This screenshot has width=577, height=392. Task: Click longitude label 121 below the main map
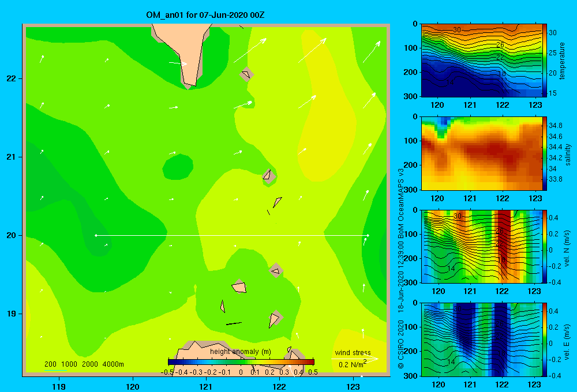pos(206,386)
